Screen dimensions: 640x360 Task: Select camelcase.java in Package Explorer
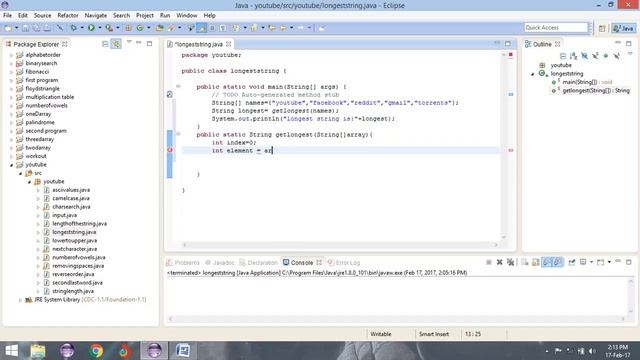(71, 198)
